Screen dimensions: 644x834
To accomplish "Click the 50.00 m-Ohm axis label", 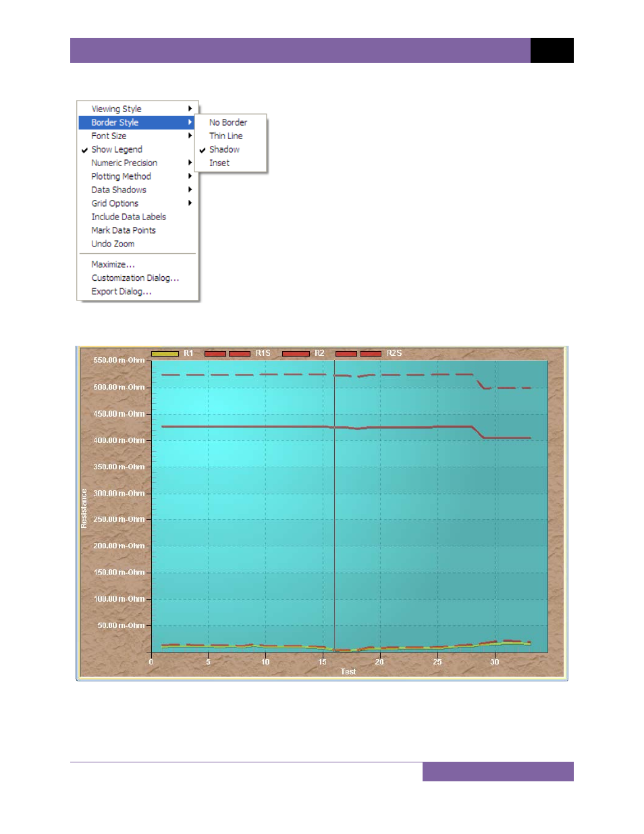I will point(121,625).
